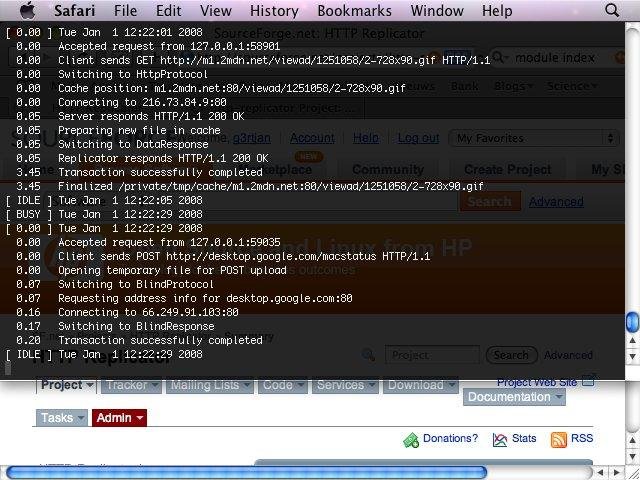Open the Stats link
Screen dimensions: 640x480
pyautogui.click(x=524, y=438)
